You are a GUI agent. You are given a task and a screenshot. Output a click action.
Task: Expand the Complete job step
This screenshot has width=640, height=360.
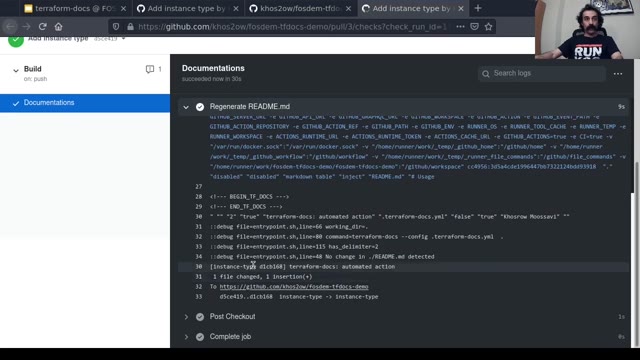186,337
